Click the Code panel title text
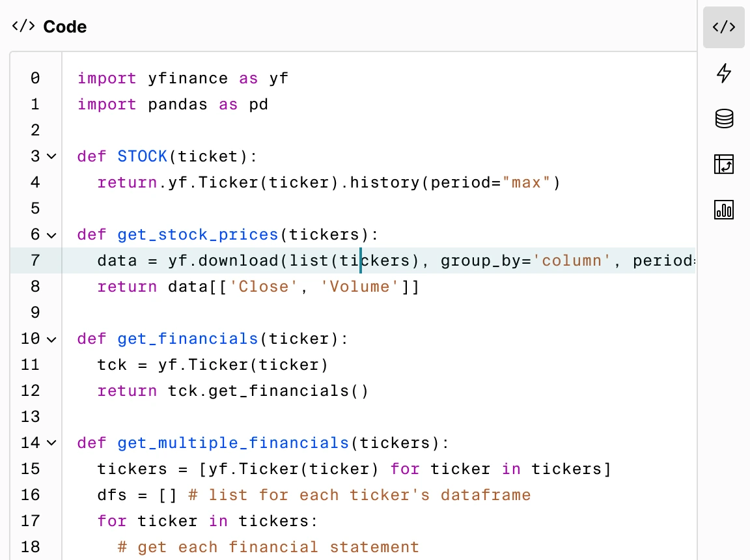The image size is (750, 560). tap(64, 27)
